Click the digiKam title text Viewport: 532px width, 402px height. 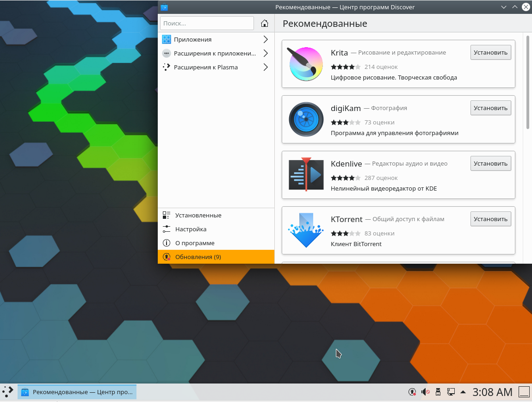(346, 108)
